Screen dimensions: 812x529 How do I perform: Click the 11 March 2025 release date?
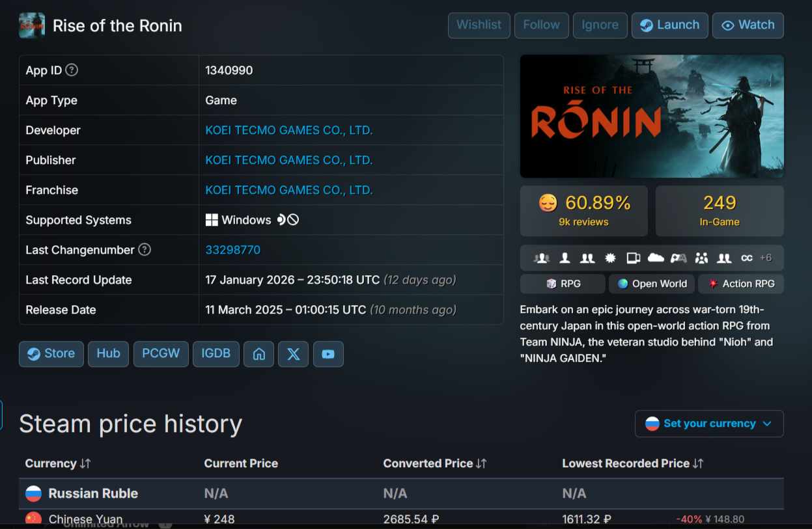click(x=286, y=310)
